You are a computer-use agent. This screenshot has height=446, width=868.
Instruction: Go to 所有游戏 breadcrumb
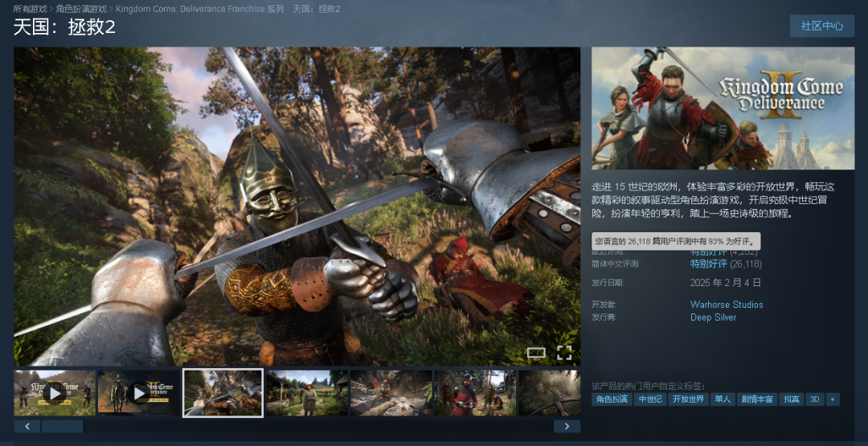(31, 9)
